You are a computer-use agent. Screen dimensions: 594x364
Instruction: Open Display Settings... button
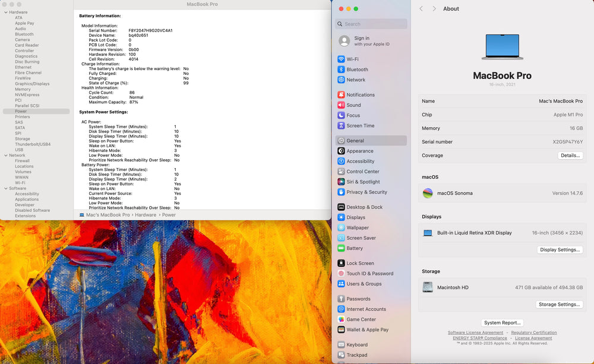click(560, 249)
